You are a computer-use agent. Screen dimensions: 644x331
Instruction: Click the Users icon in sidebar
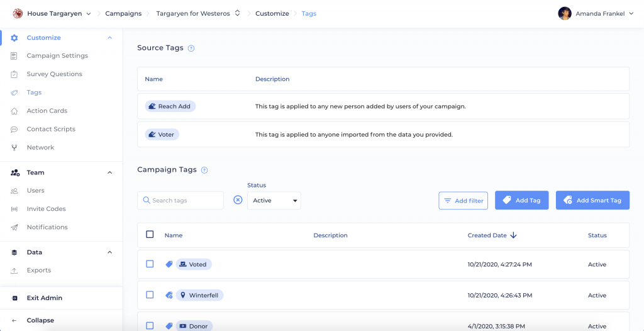click(14, 191)
